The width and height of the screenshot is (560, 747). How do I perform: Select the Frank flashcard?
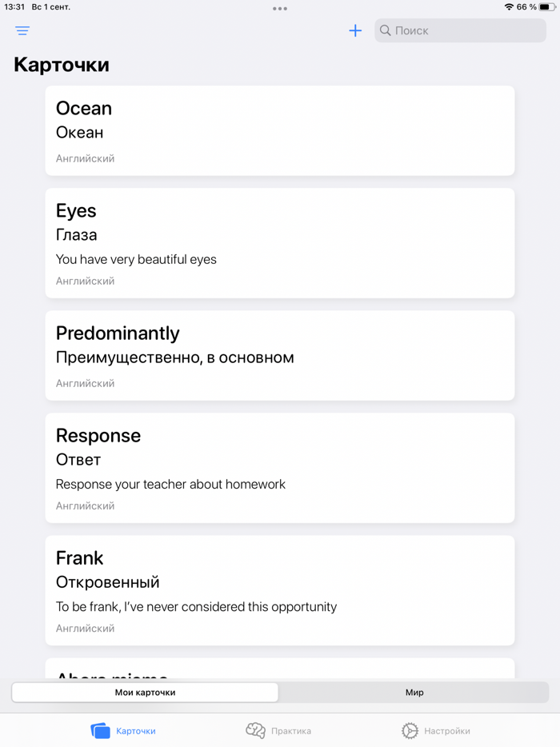(280, 590)
